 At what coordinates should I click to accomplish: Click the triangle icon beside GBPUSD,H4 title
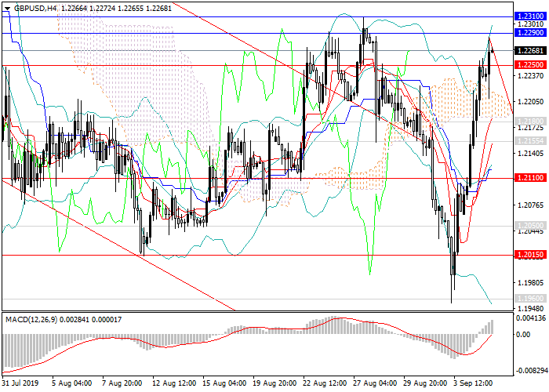click(x=7, y=7)
